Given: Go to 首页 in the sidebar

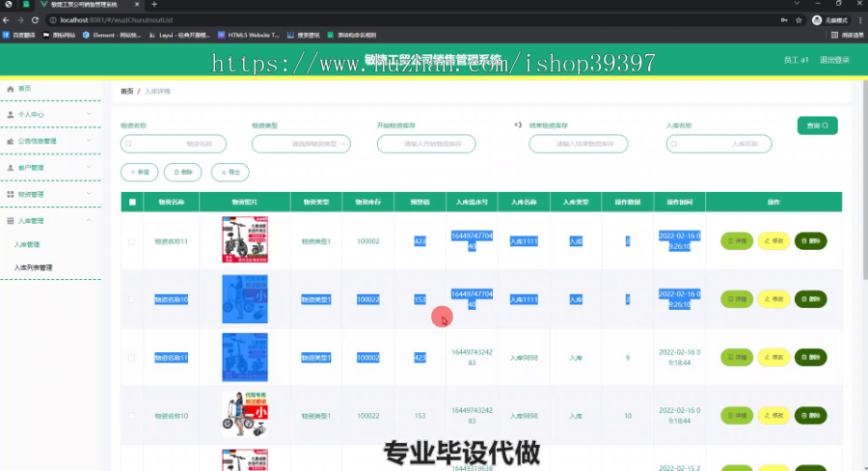Looking at the screenshot, I should [x=24, y=89].
